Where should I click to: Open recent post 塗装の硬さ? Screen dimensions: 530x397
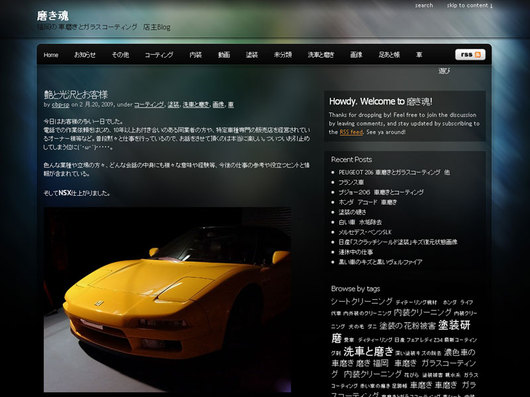(x=352, y=212)
